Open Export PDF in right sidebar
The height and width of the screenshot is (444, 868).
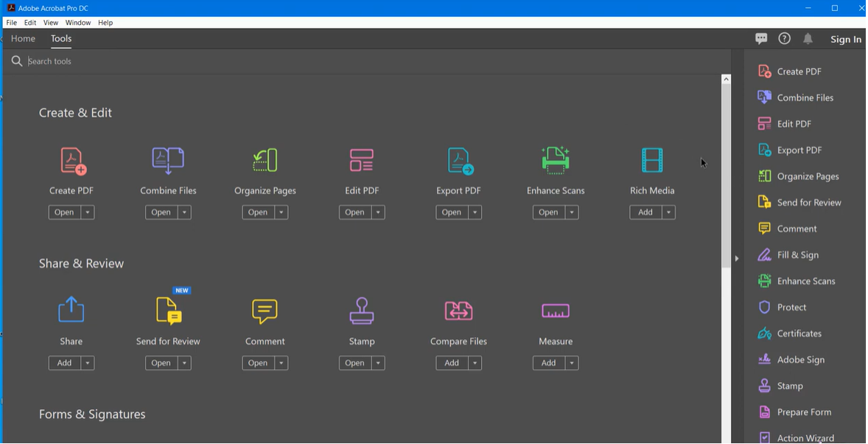(789, 150)
